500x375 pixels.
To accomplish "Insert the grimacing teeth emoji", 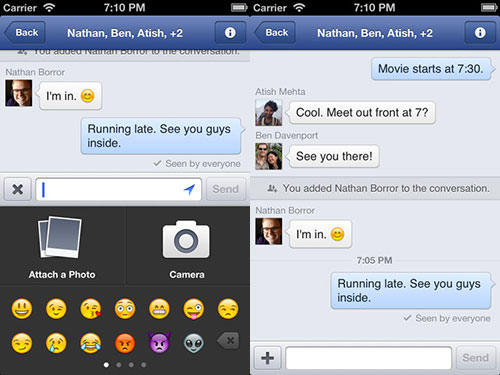I will tap(159, 309).
